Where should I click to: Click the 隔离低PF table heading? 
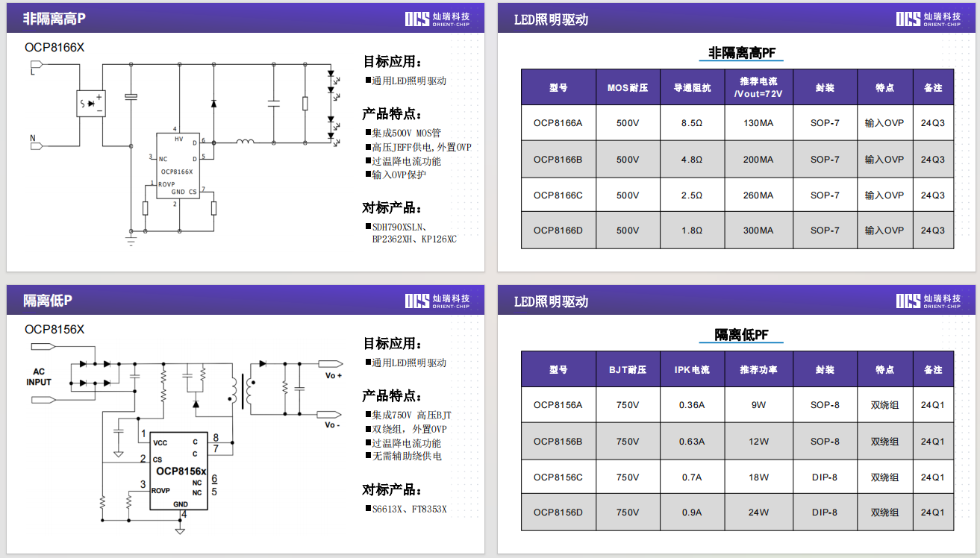pyautogui.click(x=741, y=335)
